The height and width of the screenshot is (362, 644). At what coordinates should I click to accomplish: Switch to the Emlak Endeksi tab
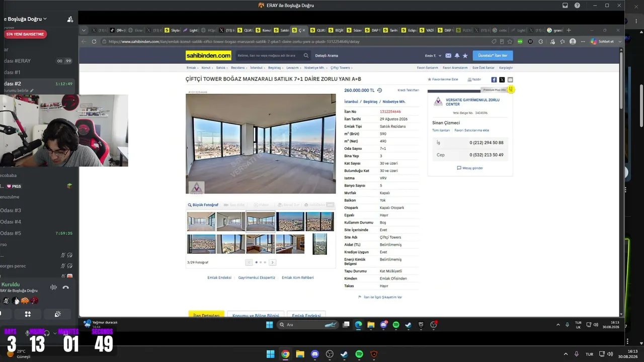point(306,315)
